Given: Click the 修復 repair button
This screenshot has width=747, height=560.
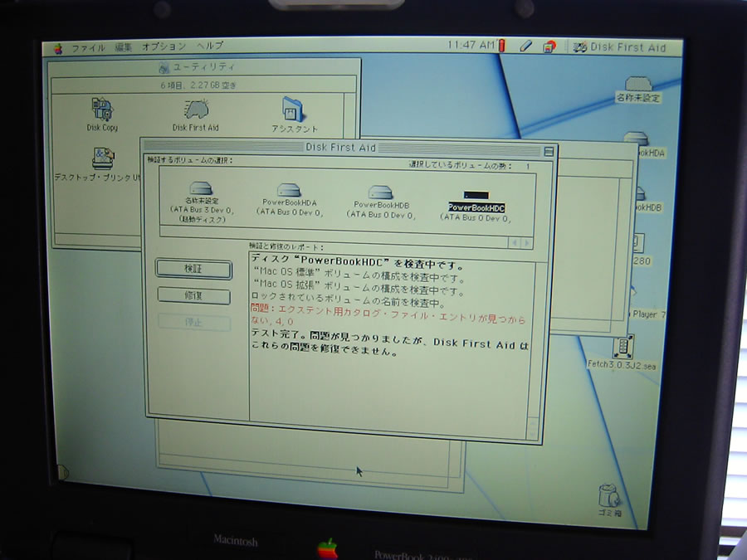Looking at the screenshot, I should coord(193,295).
